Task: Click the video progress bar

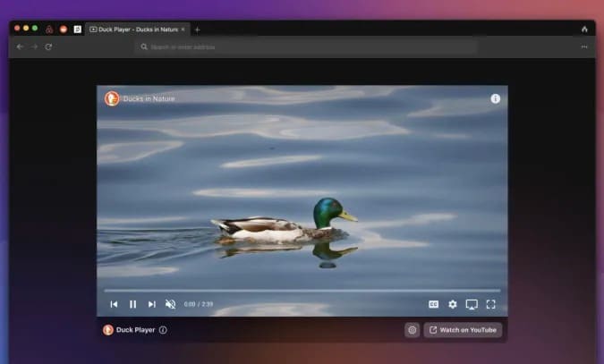Action: [x=302, y=291]
